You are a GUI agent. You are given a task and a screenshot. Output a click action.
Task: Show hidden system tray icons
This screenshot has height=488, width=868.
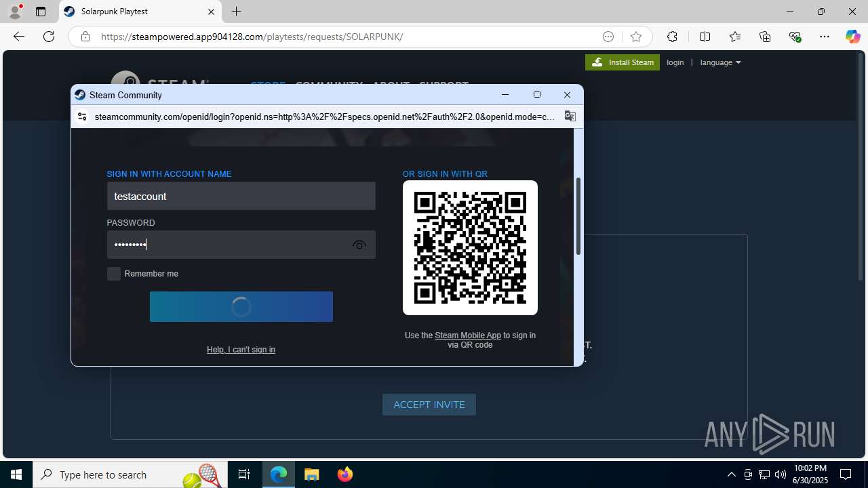click(731, 474)
